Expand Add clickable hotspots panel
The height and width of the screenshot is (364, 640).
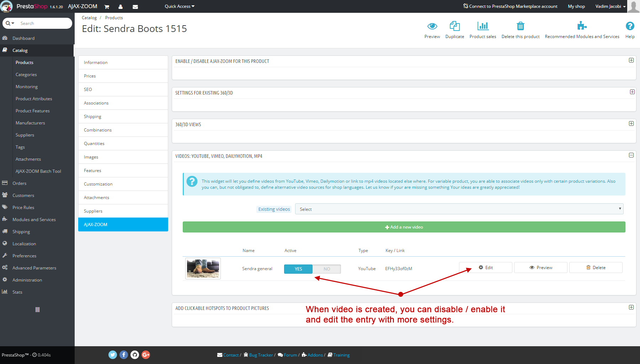[x=631, y=307]
